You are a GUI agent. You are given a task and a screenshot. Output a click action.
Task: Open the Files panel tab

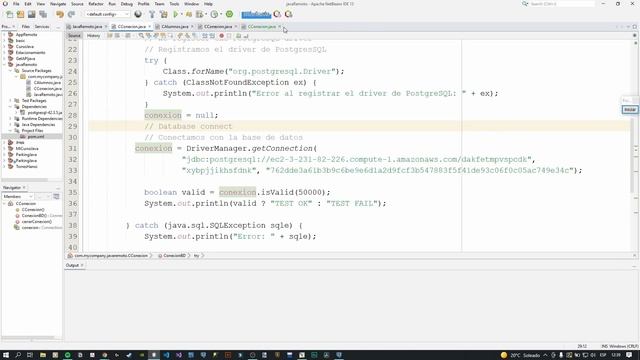coord(25,27)
